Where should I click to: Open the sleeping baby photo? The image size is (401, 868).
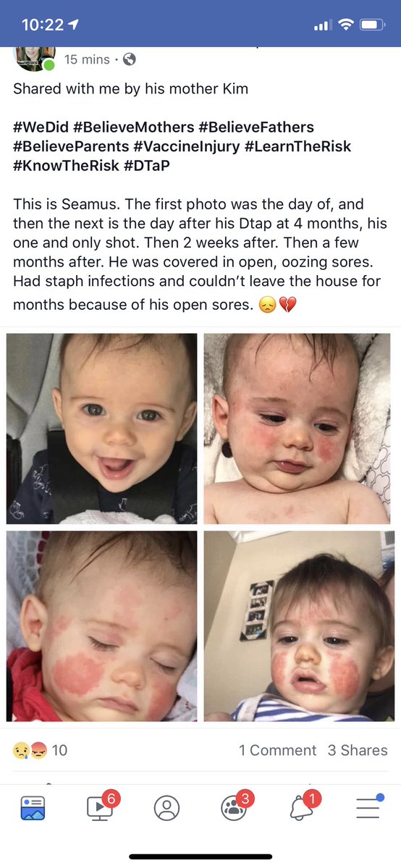pyautogui.click(x=102, y=626)
